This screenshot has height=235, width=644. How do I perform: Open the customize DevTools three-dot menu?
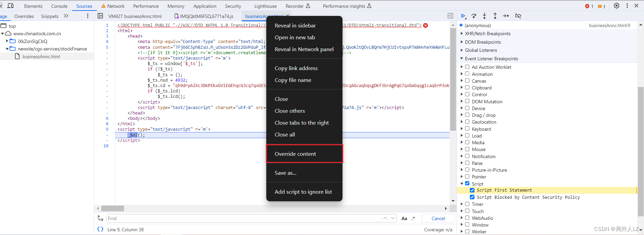pyautogui.click(x=627, y=6)
